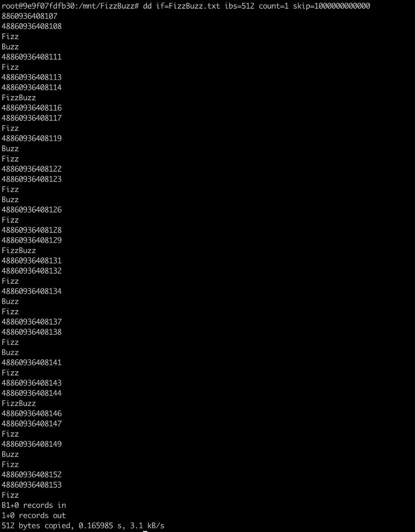The image size is (415, 532).
Task: Click the first FizzBuzz output line
Action: point(19,98)
